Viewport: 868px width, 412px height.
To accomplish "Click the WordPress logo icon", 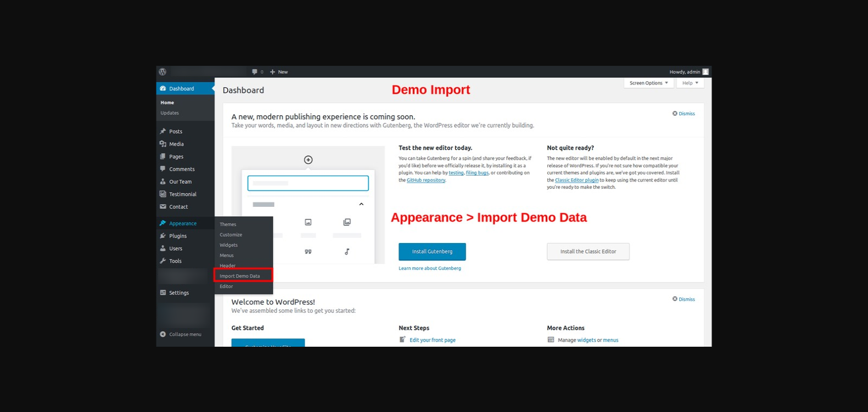I will point(163,72).
